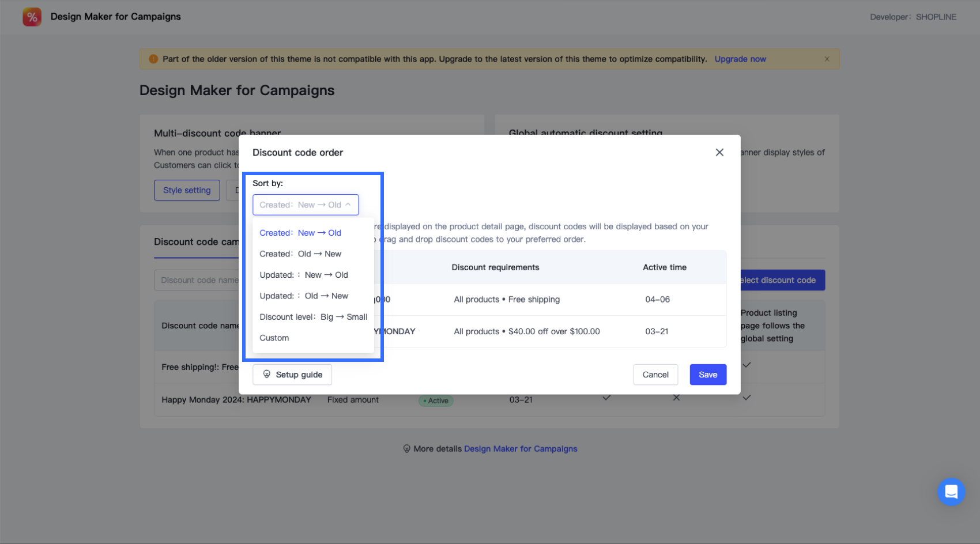Sort by Discount level: Big → Small
Screen dimensions: 980x544
tap(313, 317)
